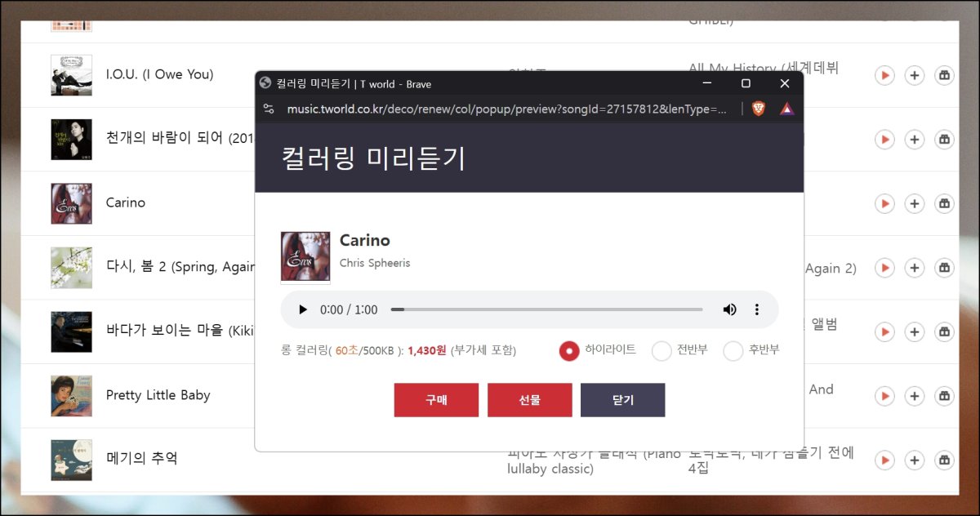
Task: Select the 전반부 radio option
Action: pyautogui.click(x=661, y=350)
